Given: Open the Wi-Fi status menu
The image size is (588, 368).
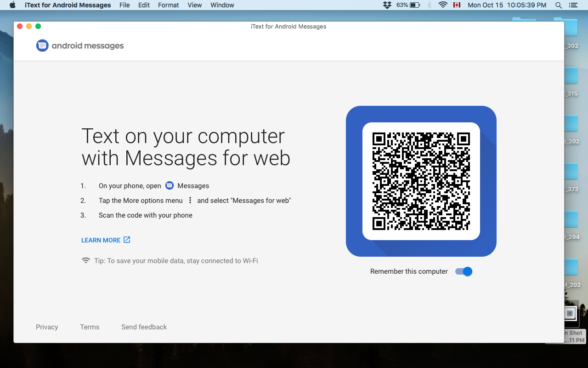Looking at the screenshot, I should (x=443, y=5).
